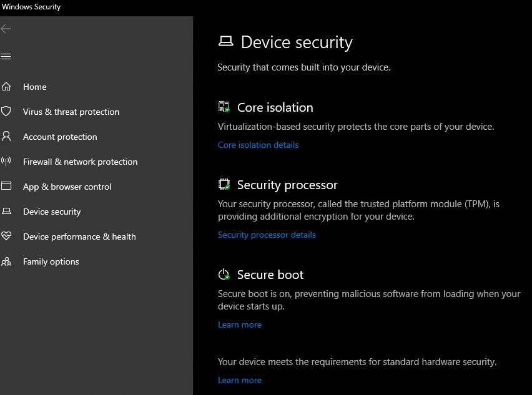This screenshot has width=532, height=395.
Task: Click the Family options people icon
Action: click(6, 261)
